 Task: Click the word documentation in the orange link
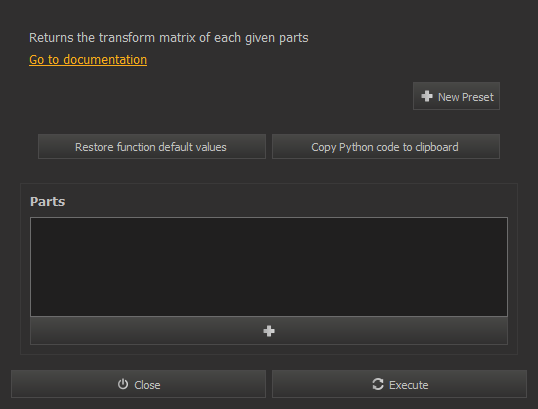tap(105, 60)
